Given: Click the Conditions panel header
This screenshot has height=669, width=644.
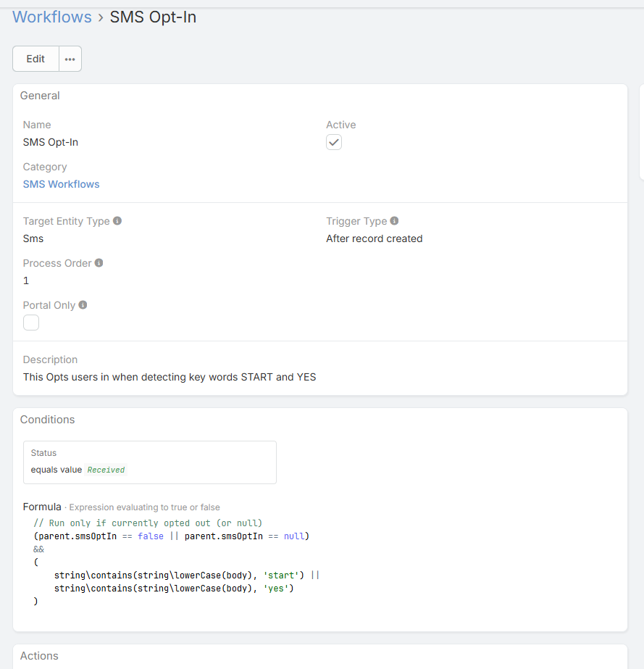Looking at the screenshot, I should click(x=47, y=420).
